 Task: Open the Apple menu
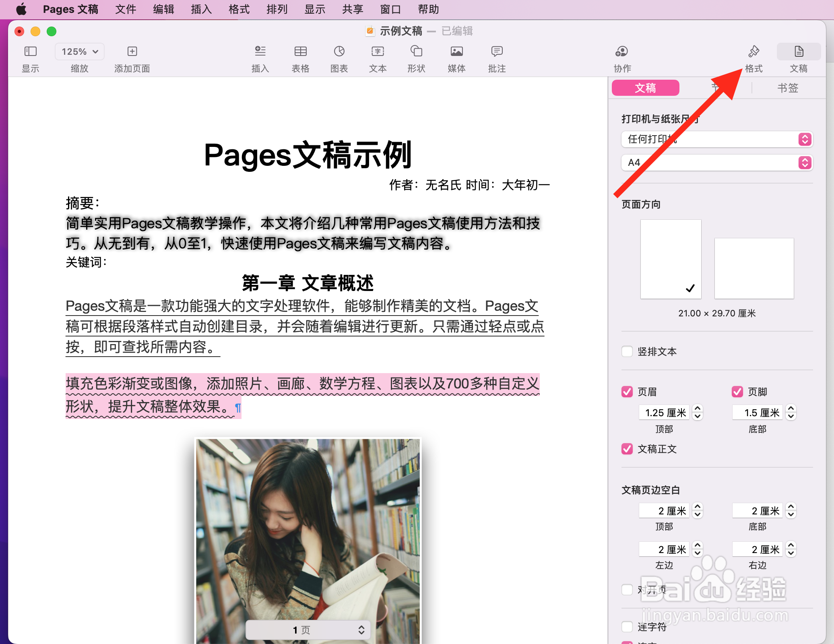(x=21, y=9)
